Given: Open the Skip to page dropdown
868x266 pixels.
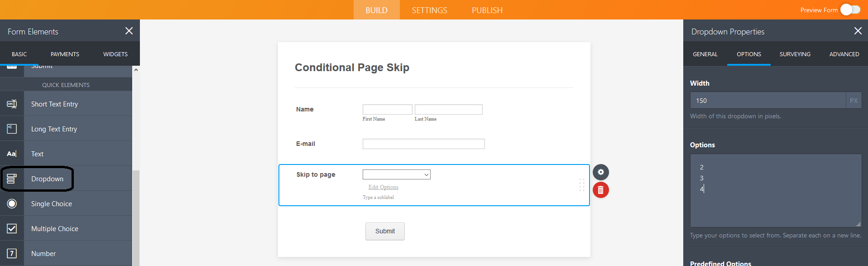Looking at the screenshot, I should pos(396,174).
